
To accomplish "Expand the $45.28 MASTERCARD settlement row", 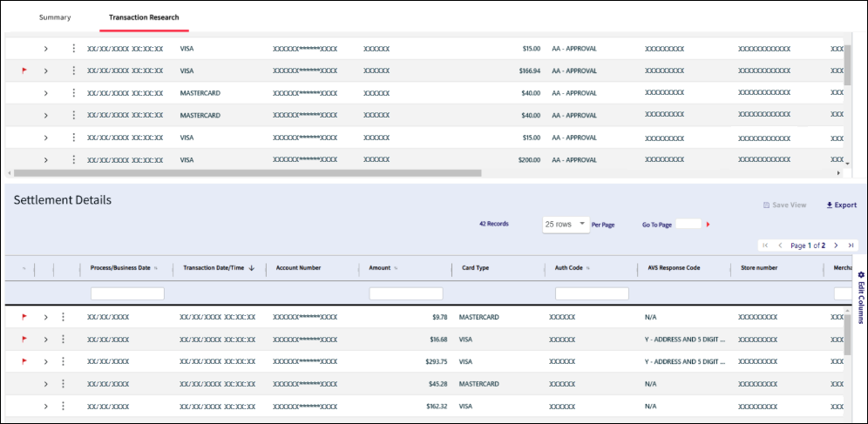I will point(45,383).
